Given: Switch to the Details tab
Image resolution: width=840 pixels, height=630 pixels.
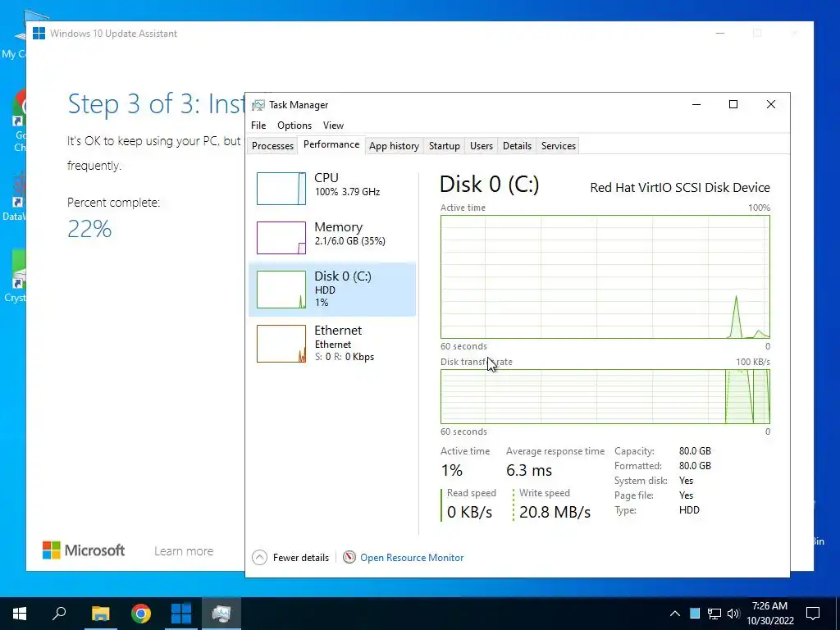Looking at the screenshot, I should [517, 146].
